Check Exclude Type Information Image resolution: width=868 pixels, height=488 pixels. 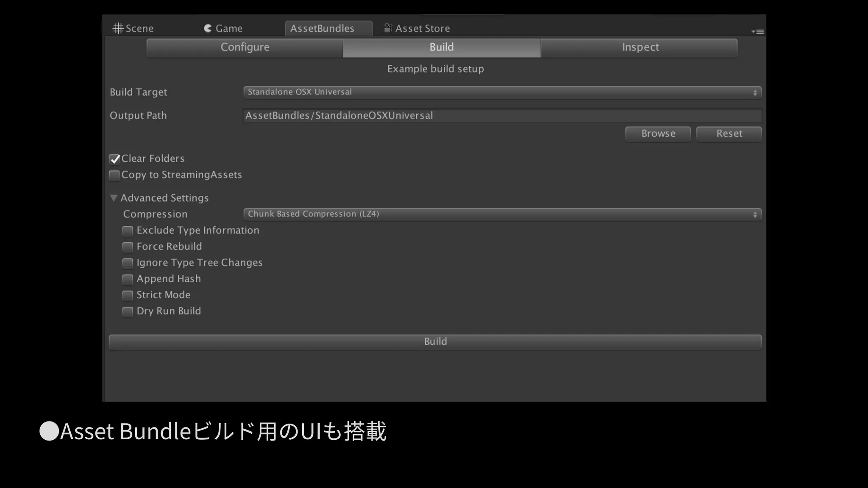(128, 231)
